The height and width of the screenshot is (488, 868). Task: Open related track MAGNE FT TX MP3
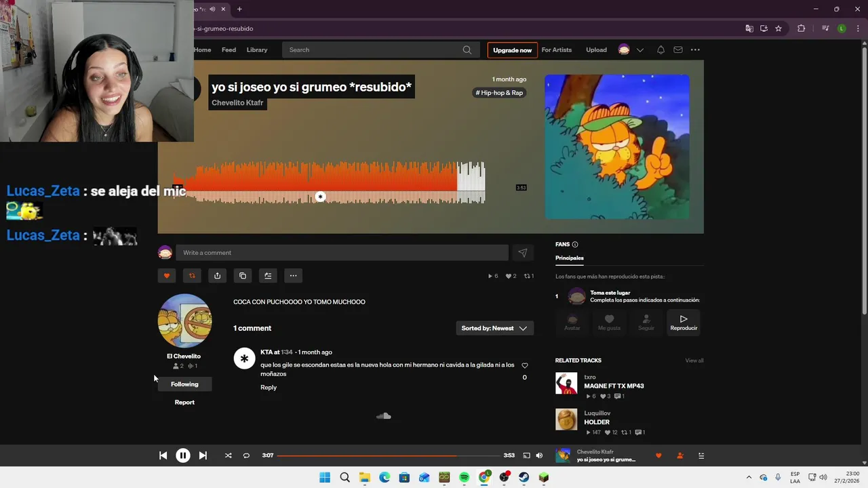tap(614, 386)
